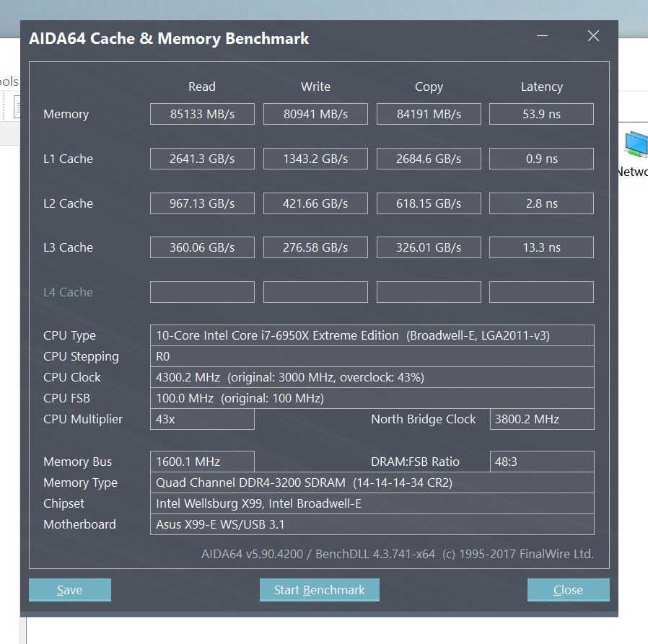Click the AIDA64 version footer text
The width and height of the screenshot is (648, 644).
click(x=397, y=554)
